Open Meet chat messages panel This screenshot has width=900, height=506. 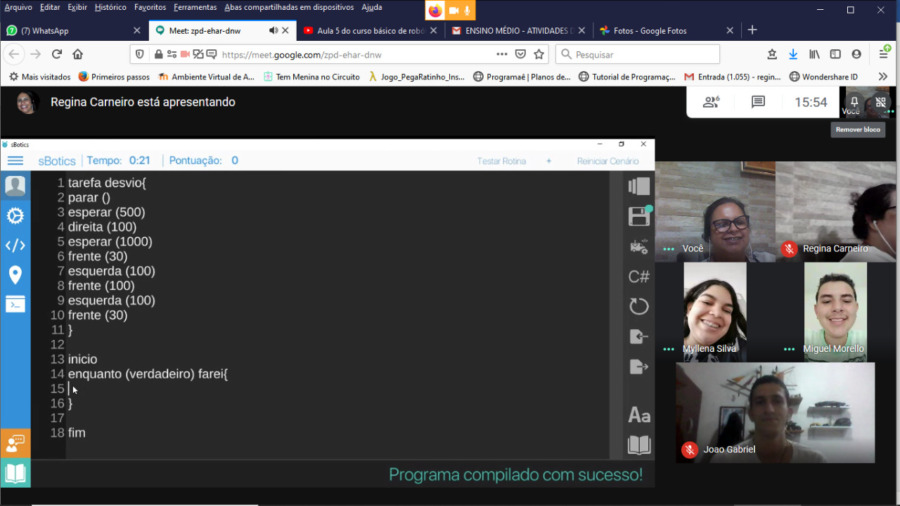[758, 102]
